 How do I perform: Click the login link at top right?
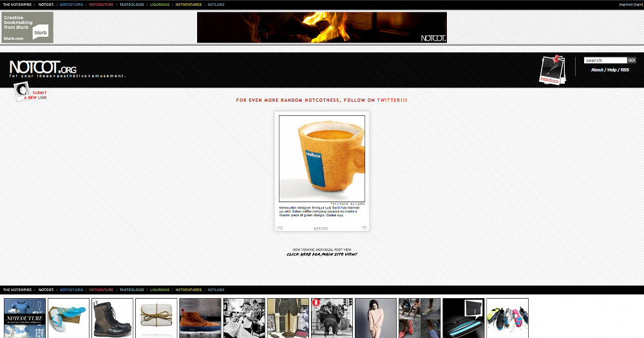coord(638,5)
